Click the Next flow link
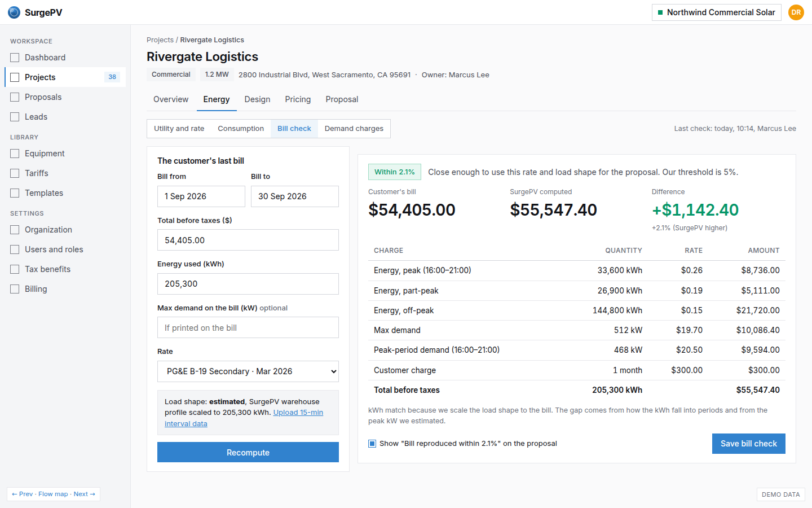812x508 pixels. [x=85, y=494]
